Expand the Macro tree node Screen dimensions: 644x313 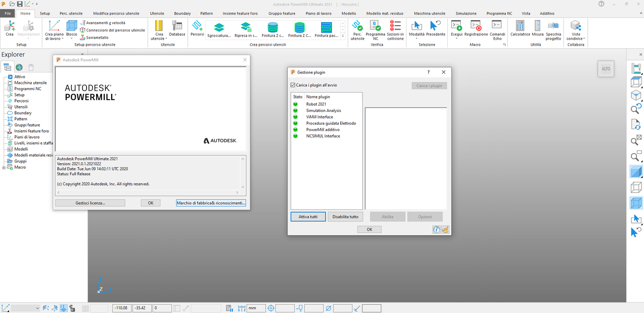[4, 167]
